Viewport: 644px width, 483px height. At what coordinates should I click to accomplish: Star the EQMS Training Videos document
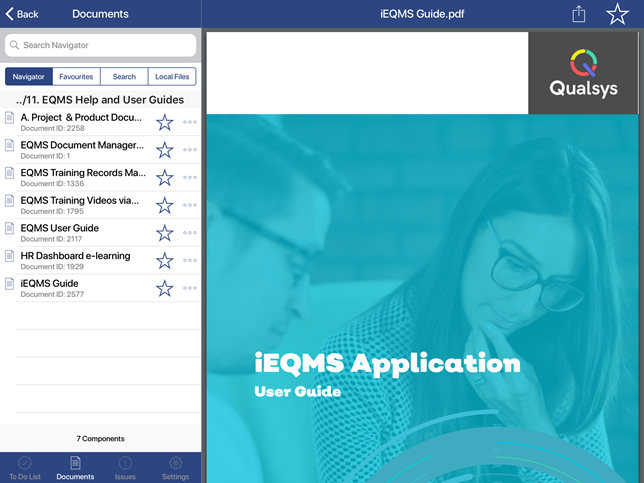pyautogui.click(x=165, y=205)
